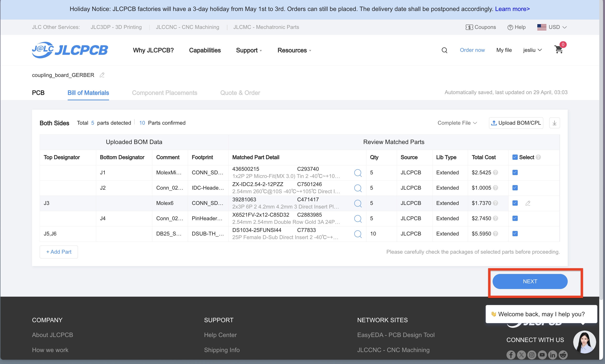Open JLCMC - Mechatronic Parts link
605x364 pixels.
point(266,27)
